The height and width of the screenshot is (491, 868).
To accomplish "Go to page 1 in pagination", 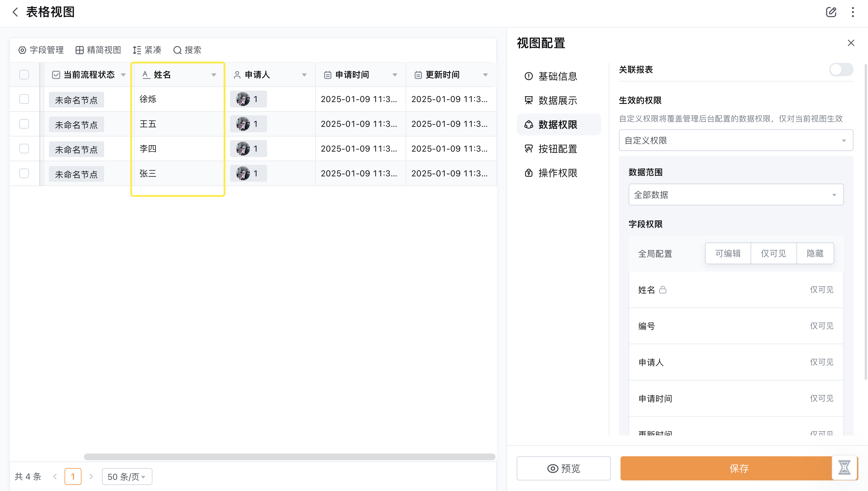I will 73,477.
